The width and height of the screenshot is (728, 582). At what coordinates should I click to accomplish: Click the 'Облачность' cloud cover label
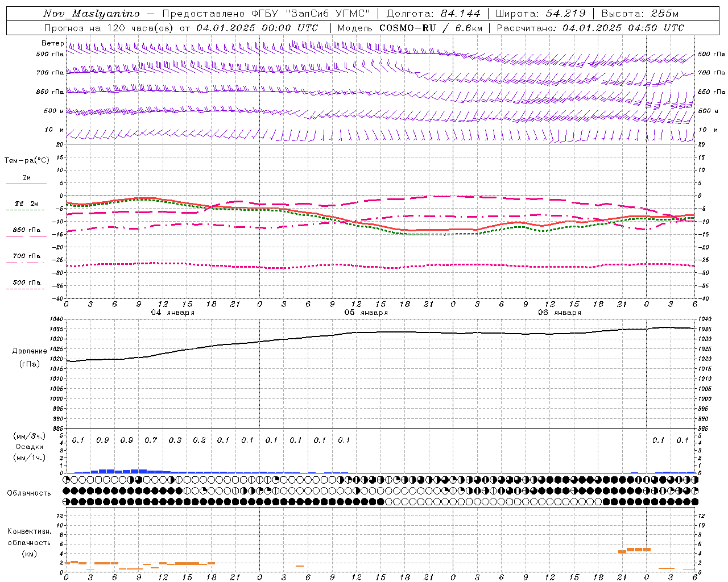[x=28, y=493]
